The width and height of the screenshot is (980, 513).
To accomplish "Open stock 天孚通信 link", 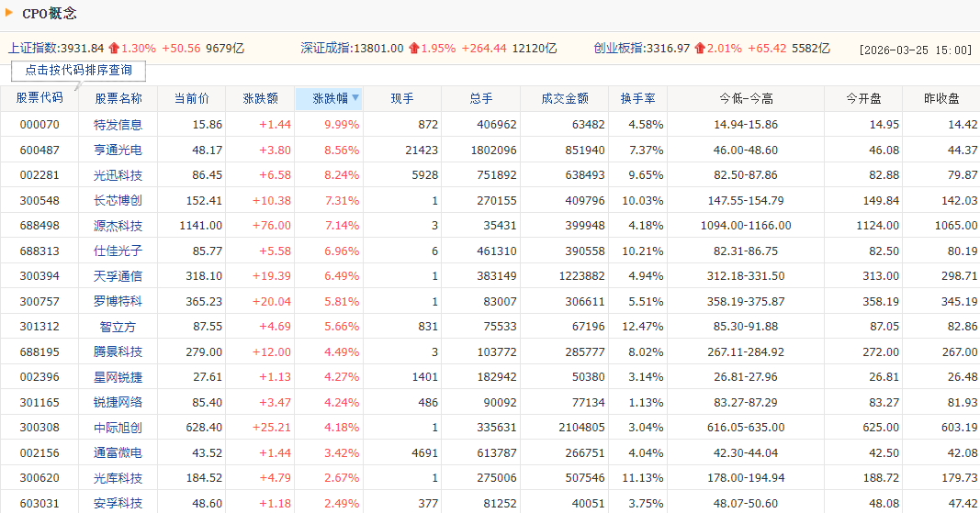I will coord(118,275).
